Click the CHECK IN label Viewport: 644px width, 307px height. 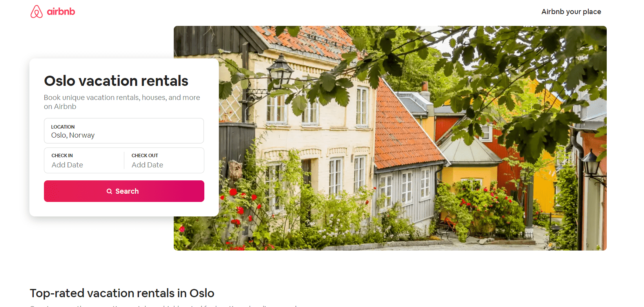(x=62, y=156)
